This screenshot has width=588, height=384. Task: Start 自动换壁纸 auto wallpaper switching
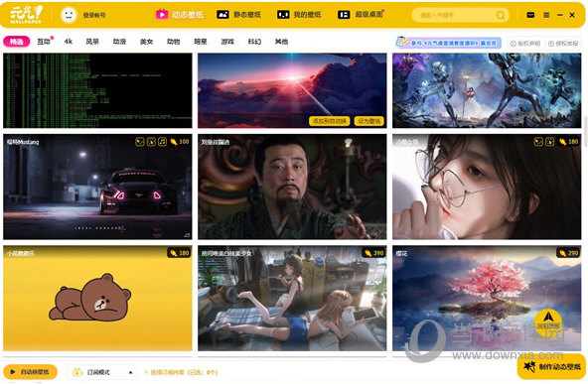tap(31, 372)
